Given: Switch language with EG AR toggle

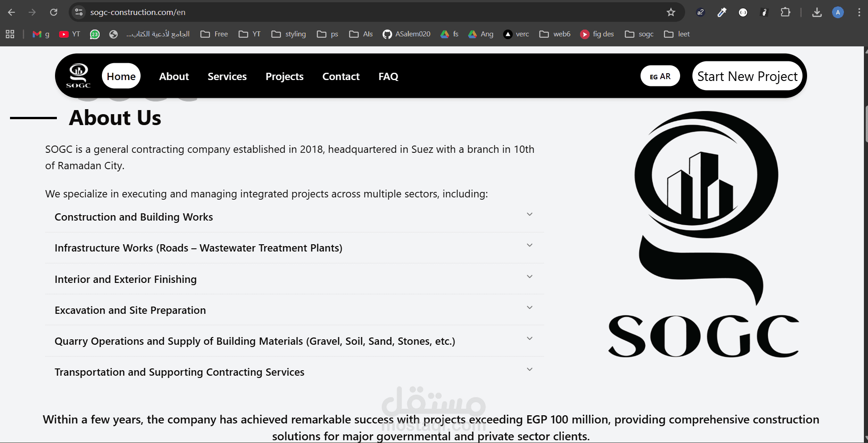Looking at the screenshot, I should click(660, 76).
